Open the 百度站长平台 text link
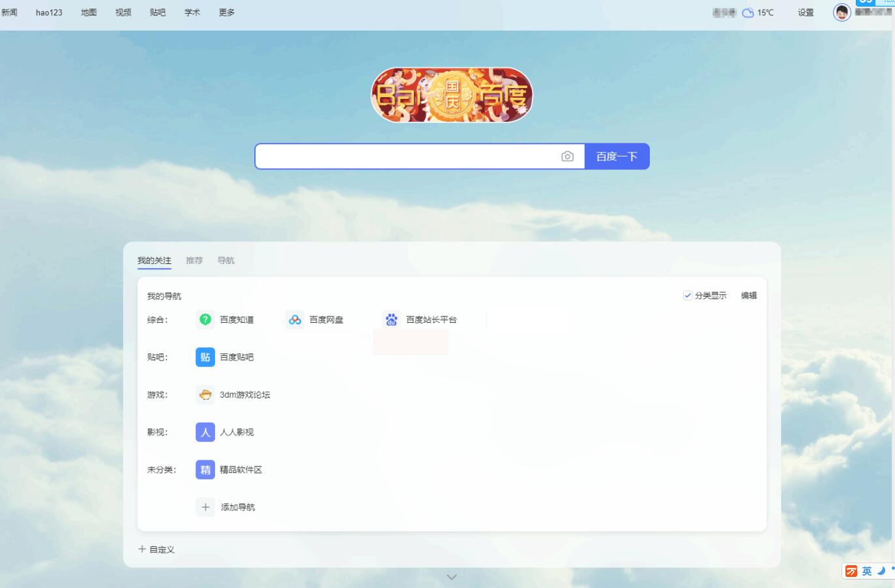 pyautogui.click(x=432, y=319)
